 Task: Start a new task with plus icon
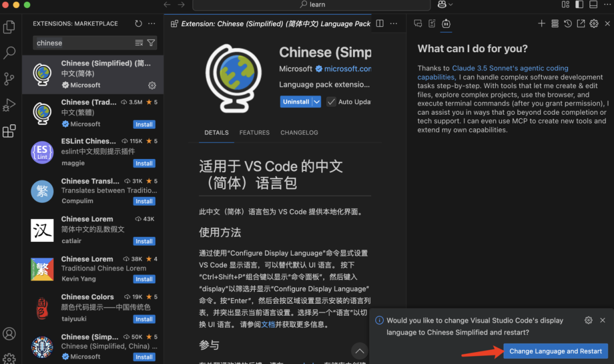tap(541, 24)
